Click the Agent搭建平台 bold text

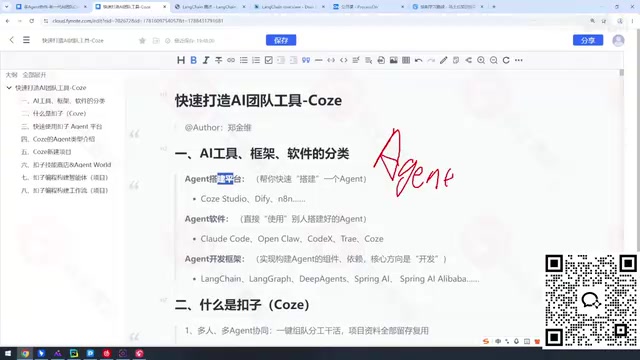[214, 179]
